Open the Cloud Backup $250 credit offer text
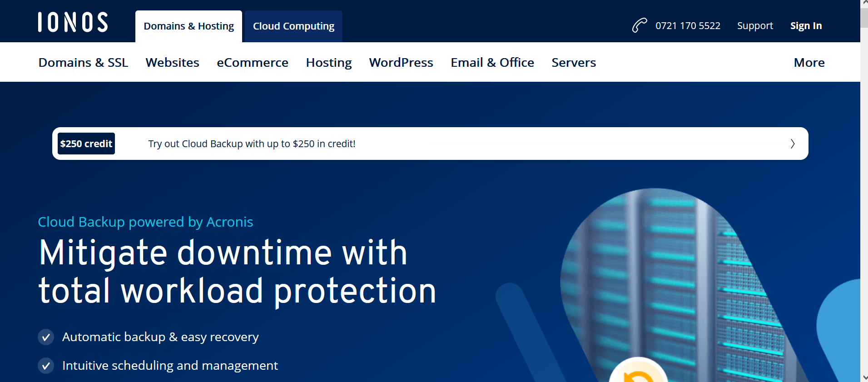The width and height of the screenshot is (868, 382). (252, 144)
